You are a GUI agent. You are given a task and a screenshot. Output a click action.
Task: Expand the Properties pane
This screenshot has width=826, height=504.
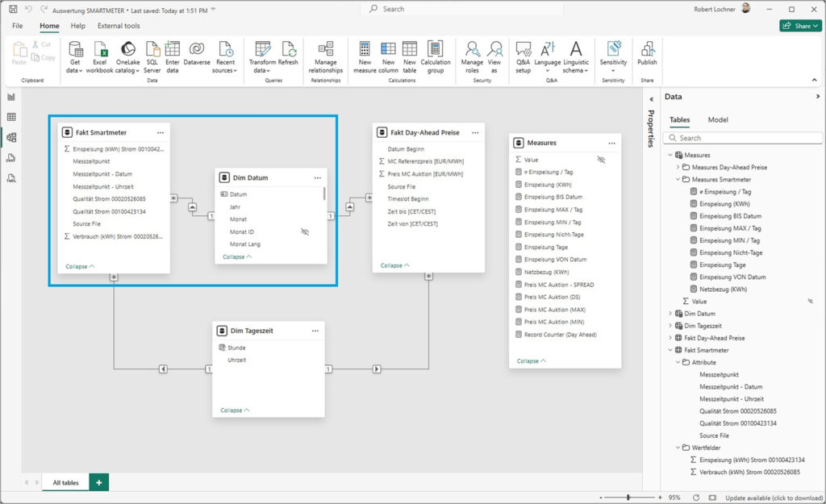click(x=652, y=99)
